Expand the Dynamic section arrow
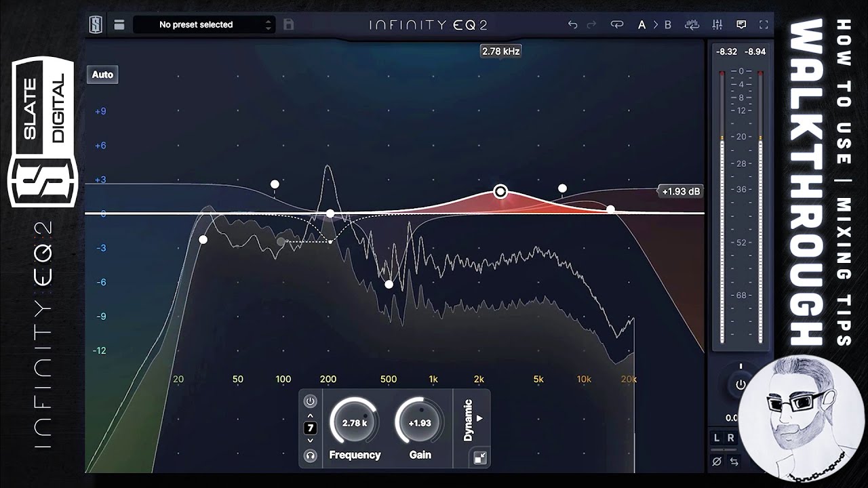Image resolution: width=868 pixels, height=488 pixels. (x=480, y=418)
